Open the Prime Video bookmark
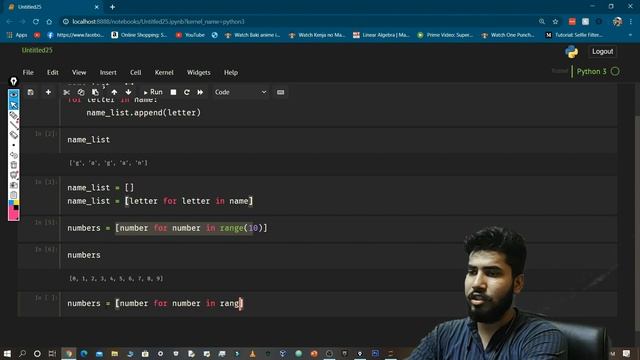The height and width of the screenshot is (360, 640). pos(445,35)
